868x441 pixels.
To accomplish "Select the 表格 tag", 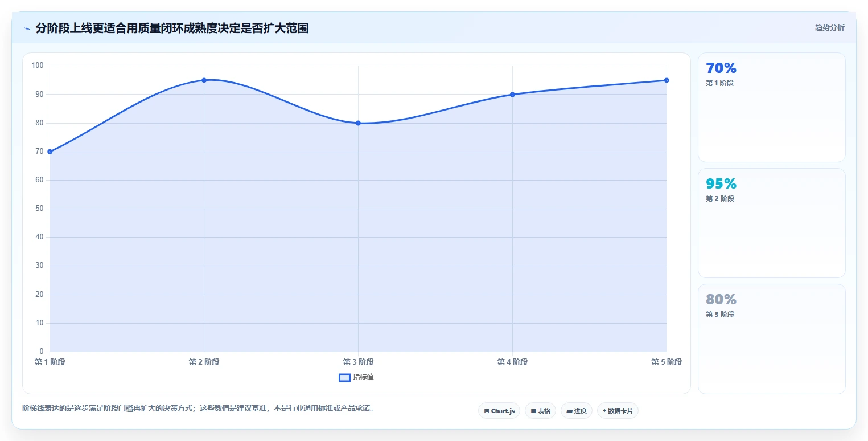I will click(540, 411).
